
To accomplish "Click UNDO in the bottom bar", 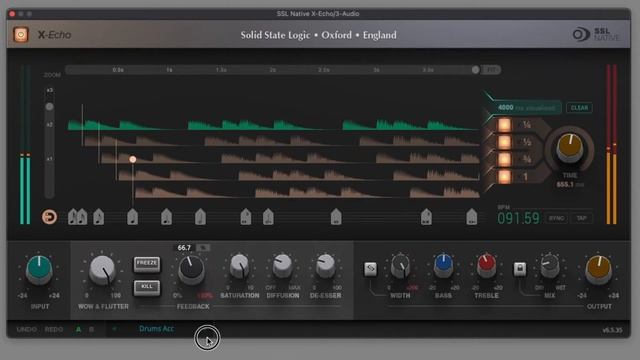I will pyautogui.click(x=27, y=329).
